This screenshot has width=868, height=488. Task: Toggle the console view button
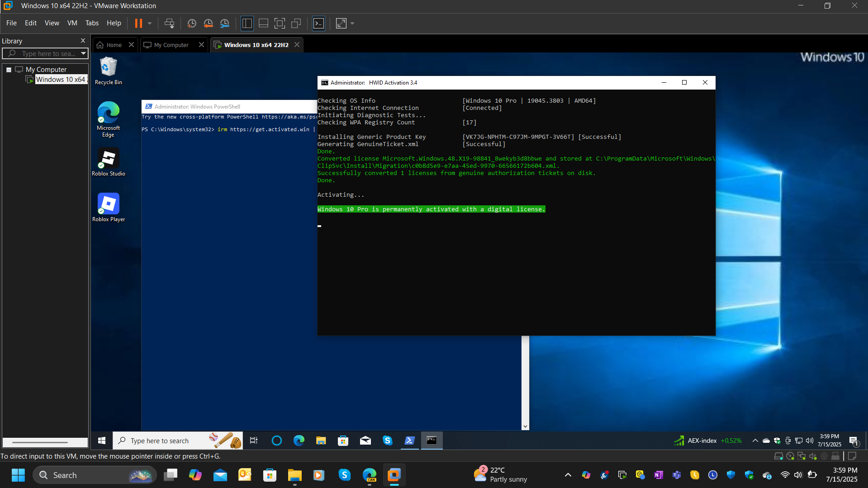coord(318,23)
